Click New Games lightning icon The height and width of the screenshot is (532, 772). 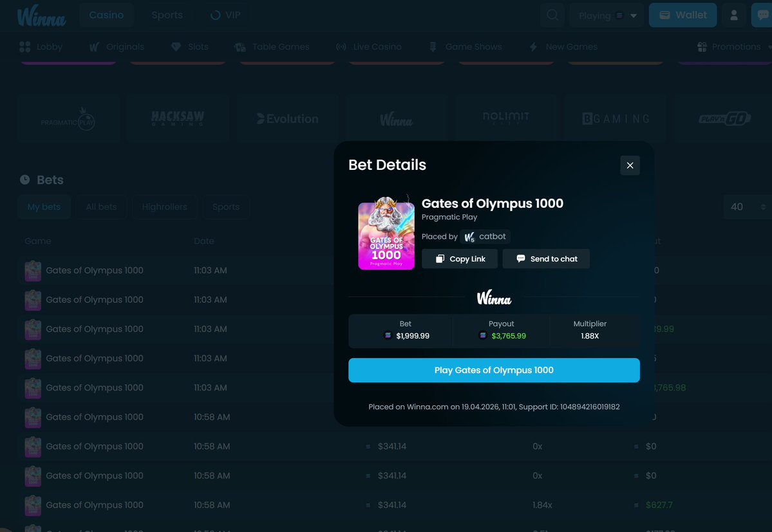(x=533, y=47)
